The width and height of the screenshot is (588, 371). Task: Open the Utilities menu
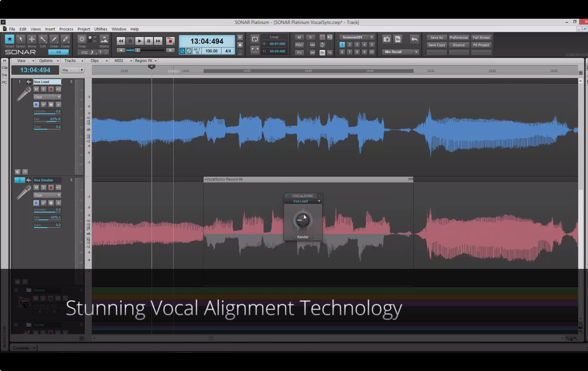101,29
